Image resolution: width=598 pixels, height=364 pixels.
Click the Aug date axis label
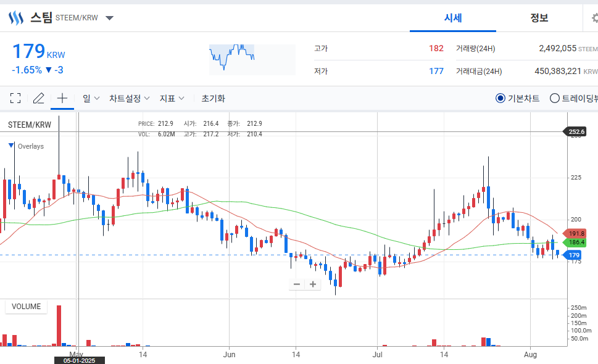530,355
